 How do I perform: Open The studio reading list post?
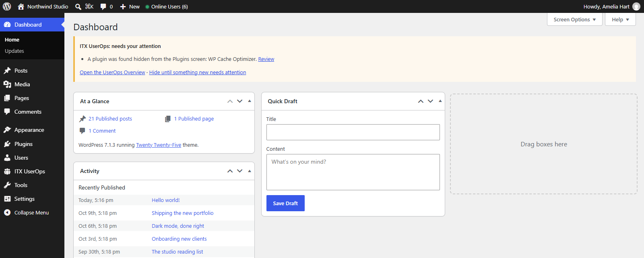[x=178, y=252]
